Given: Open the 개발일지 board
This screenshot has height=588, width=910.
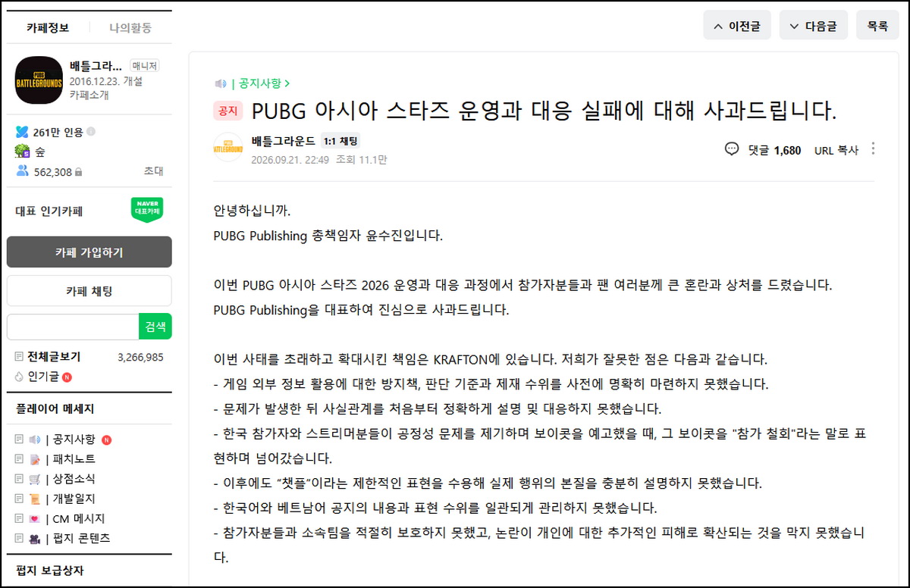Looking at the screenshot, I should coord(74,499).
